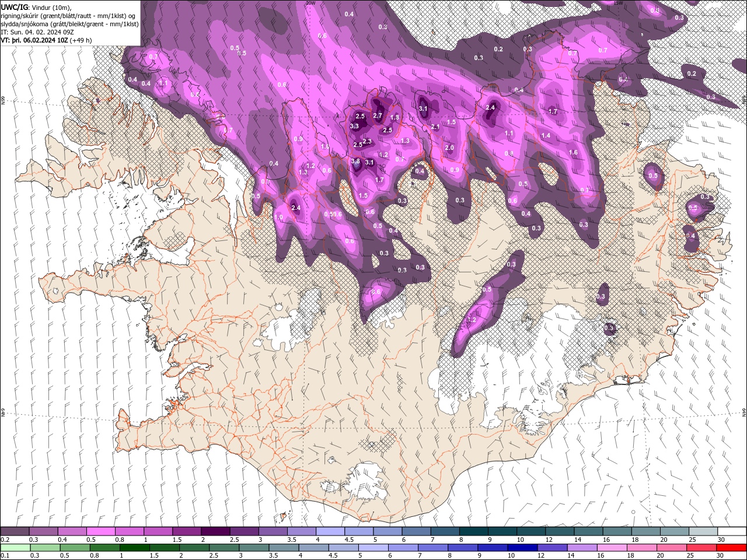Select the grey-purple swatch above label 0.2
The width and height of the screenshot is (747, 560).
[15, 531]
